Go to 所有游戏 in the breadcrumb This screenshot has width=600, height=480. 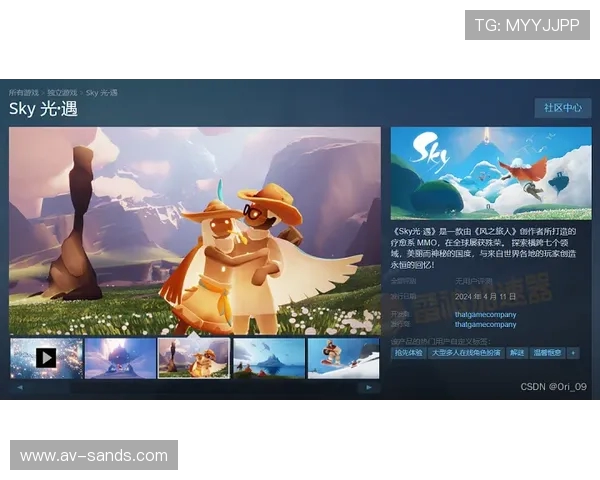(x=24, y=93)
